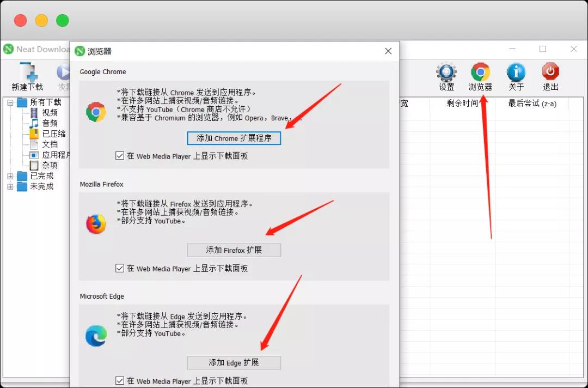Screen dimensions: 588x388
Task: Collapse the 所有下载 tree node
Action: 10,102
